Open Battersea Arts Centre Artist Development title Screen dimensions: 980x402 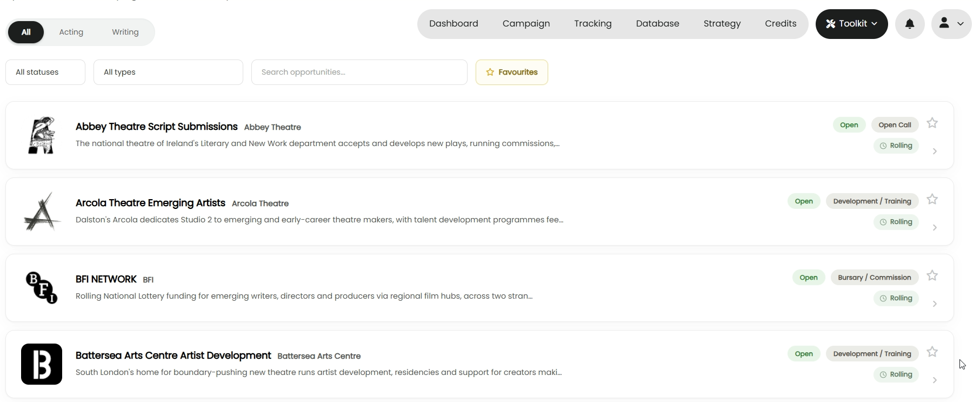[173, 355]
